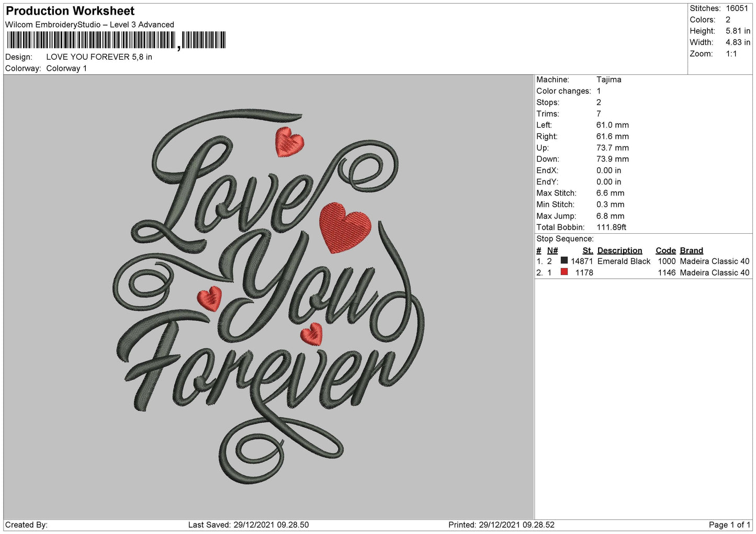Click Madeira Classic 40 in row 1
The height and width of the screenshot is (534, 756).
coord(715,261)
